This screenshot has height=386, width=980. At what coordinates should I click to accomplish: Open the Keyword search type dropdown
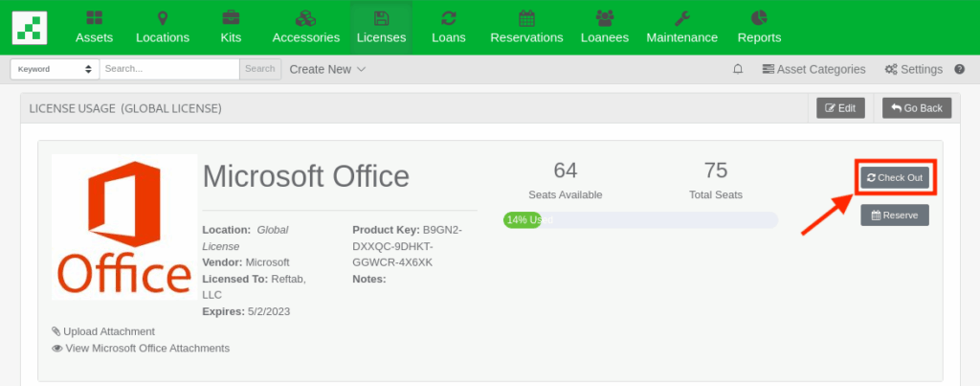[x=54, y=69]
